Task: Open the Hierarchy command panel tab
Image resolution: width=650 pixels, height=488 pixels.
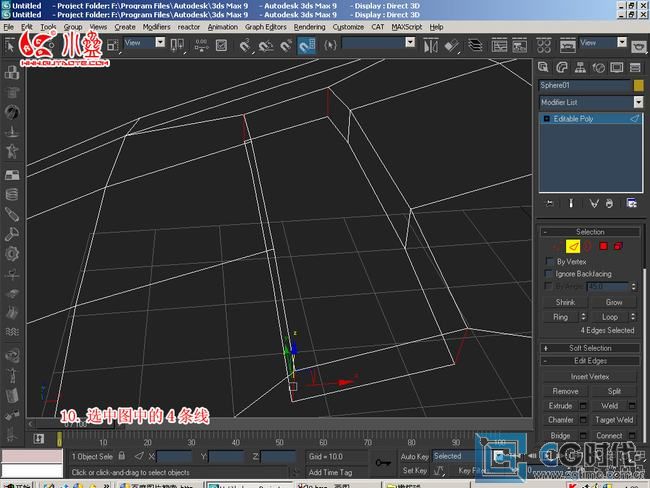Action: 580,67
